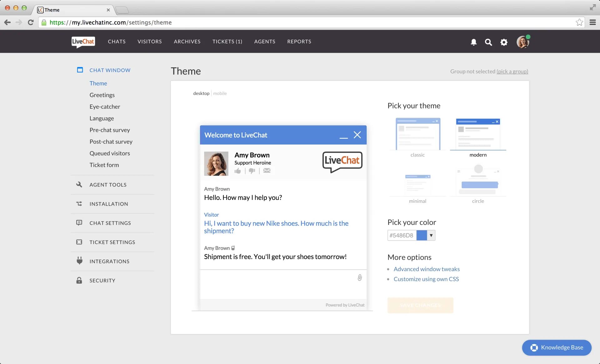Select the classic theme thumbnail
Image resolution: width=600 pixels, height=364 pixels.
point(417,134)
